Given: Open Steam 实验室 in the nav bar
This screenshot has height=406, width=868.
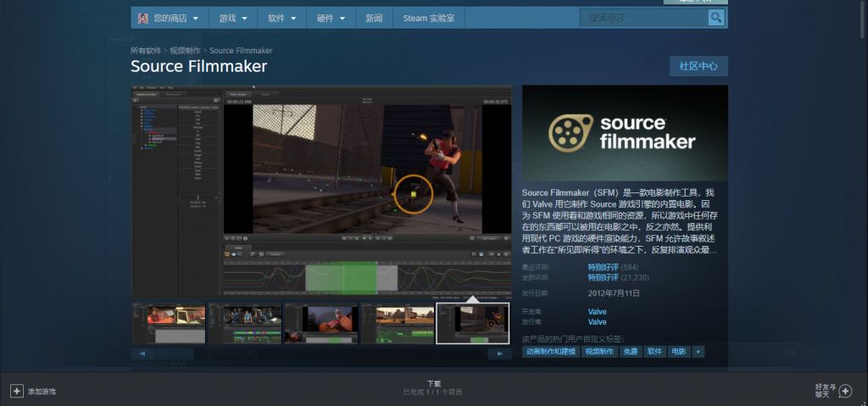Looking at the screenshot, I should pyautogui.click(x=428, y=18).
